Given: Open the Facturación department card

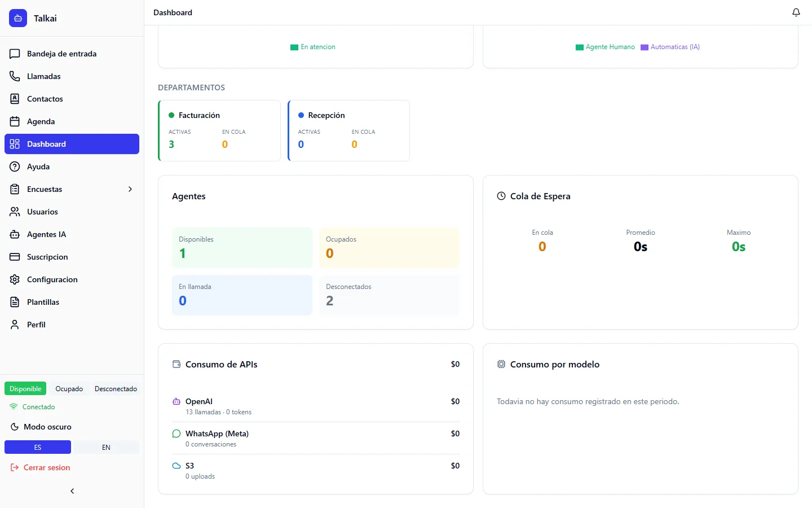Looking at the screenshot, I should tap(219, 130).
